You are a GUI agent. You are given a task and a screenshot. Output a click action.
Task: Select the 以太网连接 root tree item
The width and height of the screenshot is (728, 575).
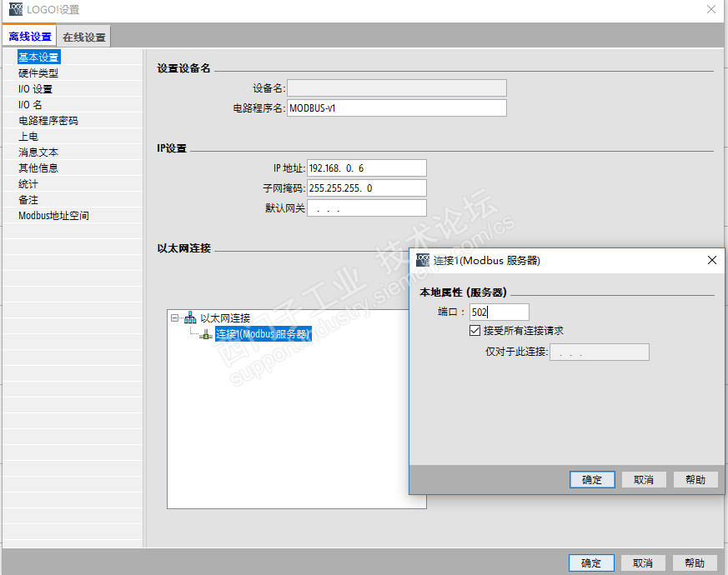pos(225,317)
